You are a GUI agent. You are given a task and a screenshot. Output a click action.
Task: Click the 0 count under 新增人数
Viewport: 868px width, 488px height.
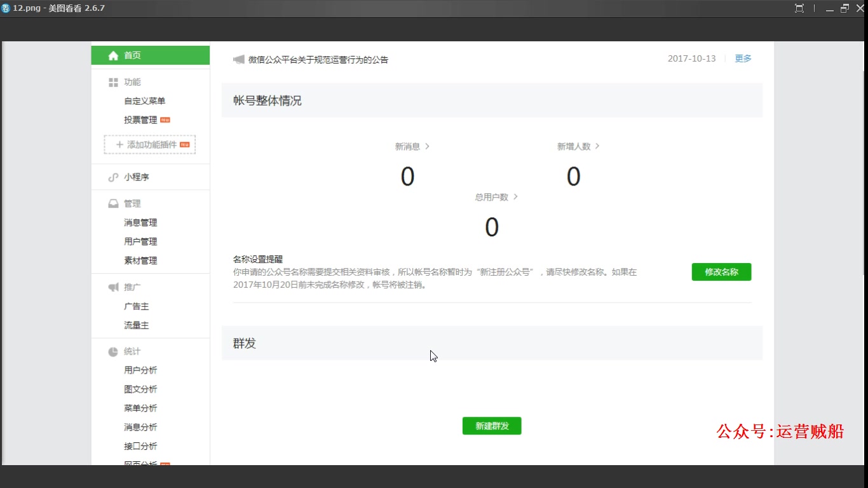(573, 177)
